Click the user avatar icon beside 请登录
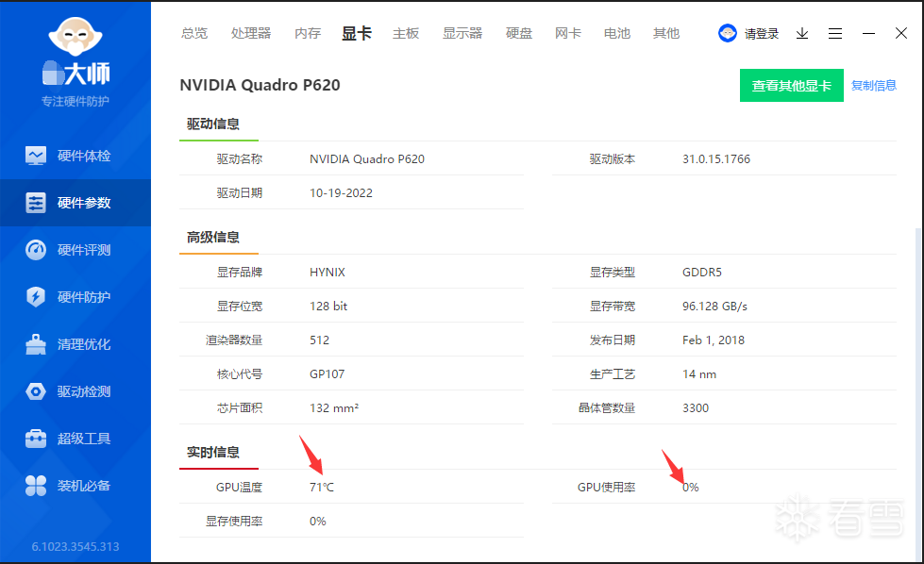The image size is (924, 564). [727, 33]
